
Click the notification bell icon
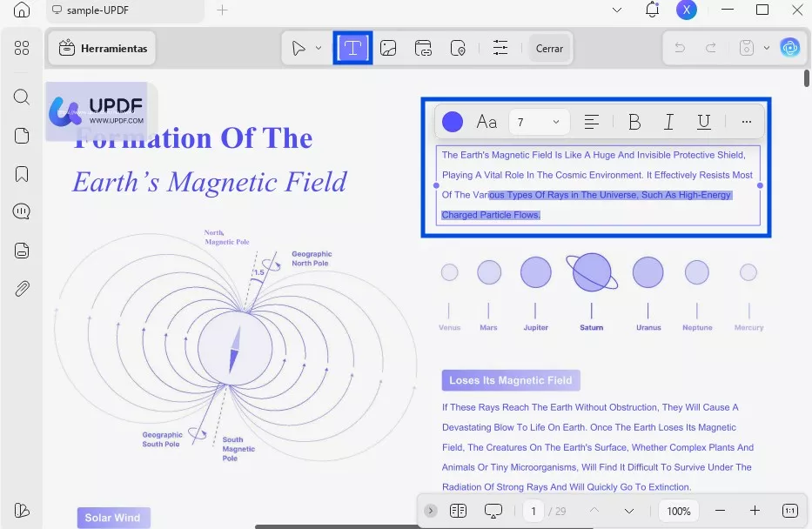click(x=652, y=10)
